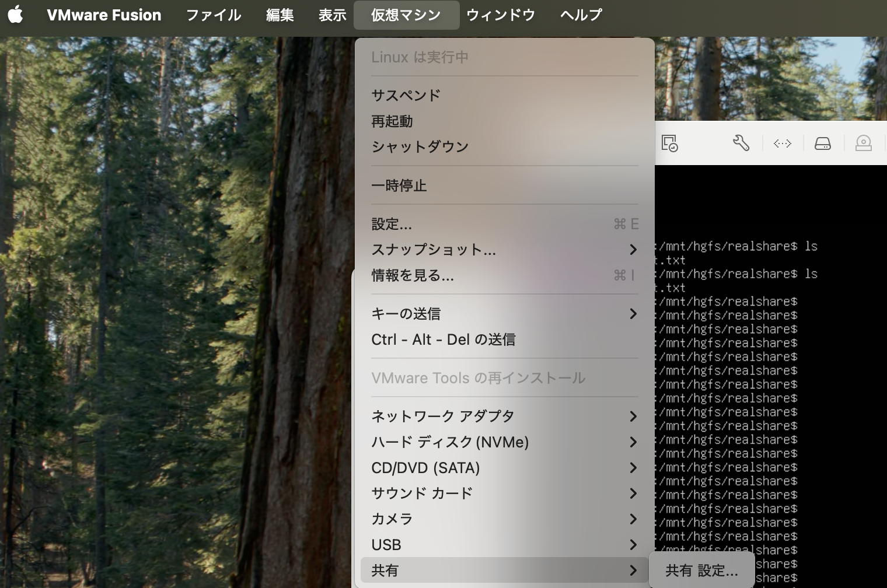Image resolution: width=887 pixels, height=588 pixels.
Task: Expand the USB submenu
Action: coord(504,545)
